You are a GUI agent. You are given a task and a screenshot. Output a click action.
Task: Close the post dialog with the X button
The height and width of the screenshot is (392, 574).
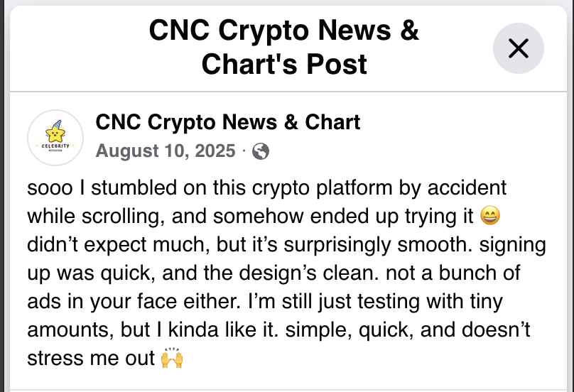(x=519, y=48)
